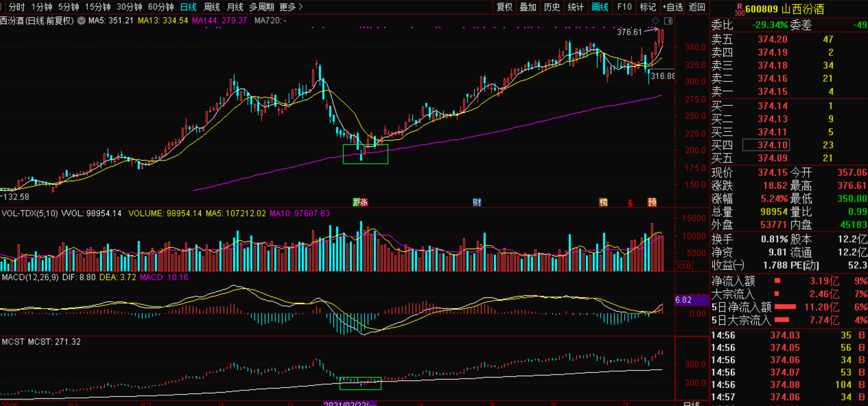Open F10 company information
The width and height of the screenshot is (868, 406).
[624, 7]
